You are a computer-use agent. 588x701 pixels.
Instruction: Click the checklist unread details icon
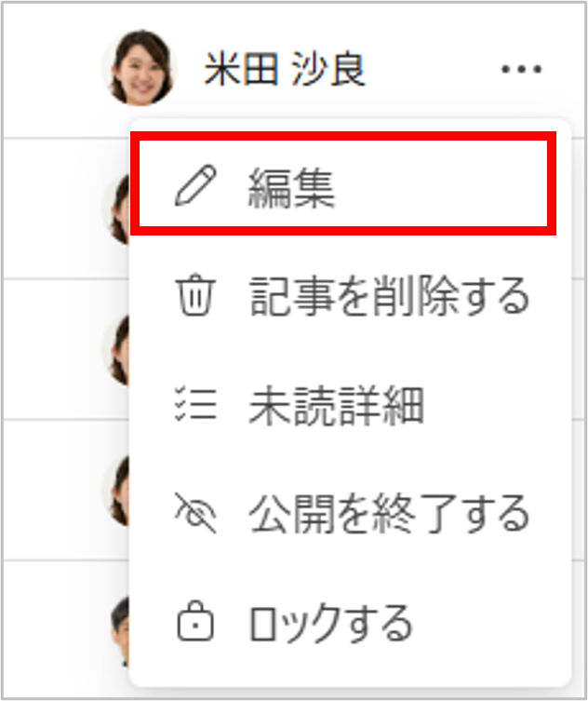pos(195,404)
